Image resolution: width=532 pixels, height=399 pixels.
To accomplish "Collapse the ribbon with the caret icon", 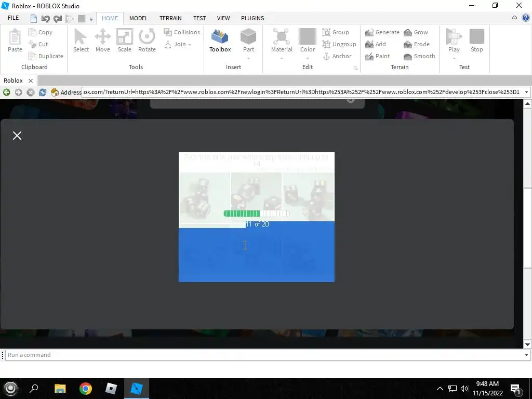I will [514, 18].
